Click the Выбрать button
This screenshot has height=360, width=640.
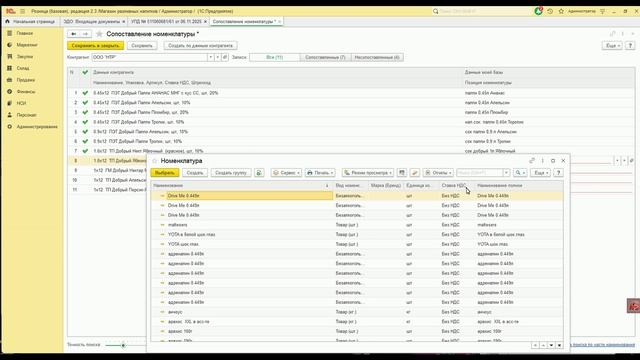point(164,173)
